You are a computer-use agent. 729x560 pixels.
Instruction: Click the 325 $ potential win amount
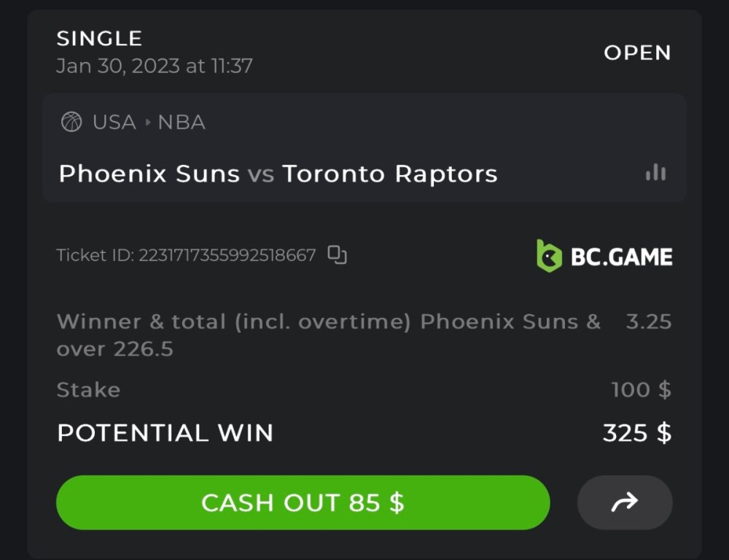[637, 433]
